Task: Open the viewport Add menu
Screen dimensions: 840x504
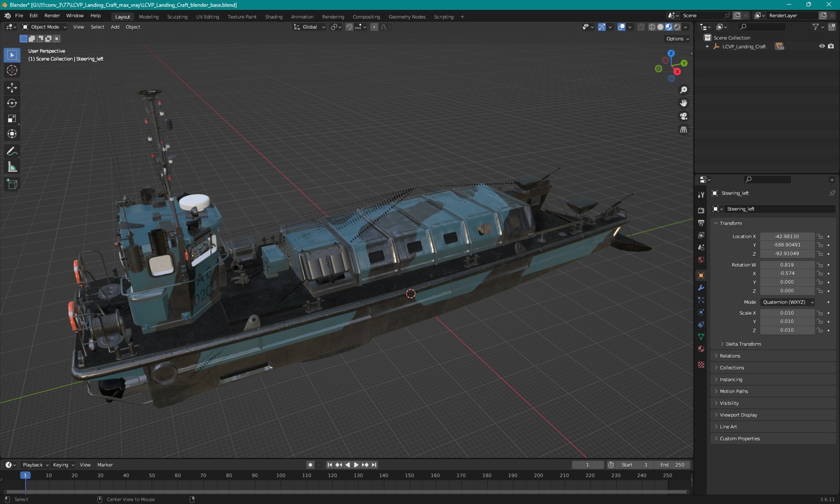Action: [115, 27]
